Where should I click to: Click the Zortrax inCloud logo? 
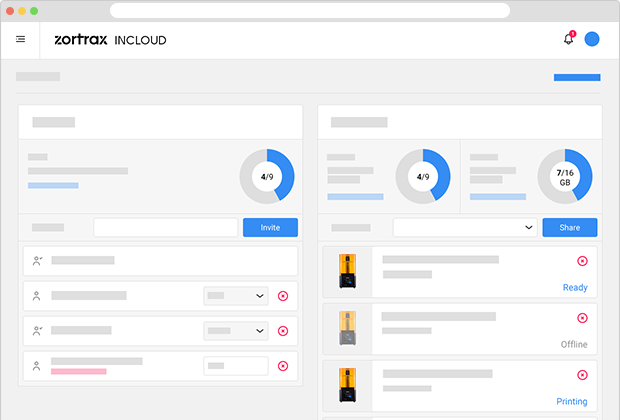(x=110, y=40)
